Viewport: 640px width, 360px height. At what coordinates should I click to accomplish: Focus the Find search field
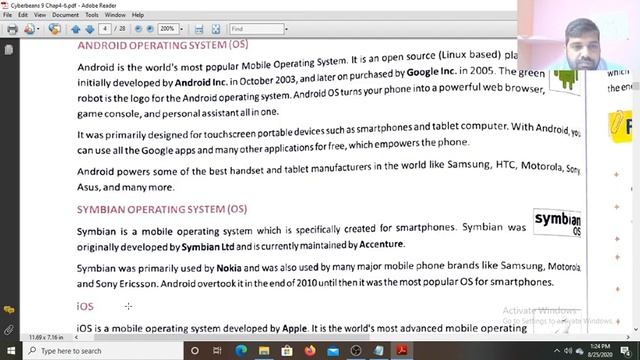[257, 29]
